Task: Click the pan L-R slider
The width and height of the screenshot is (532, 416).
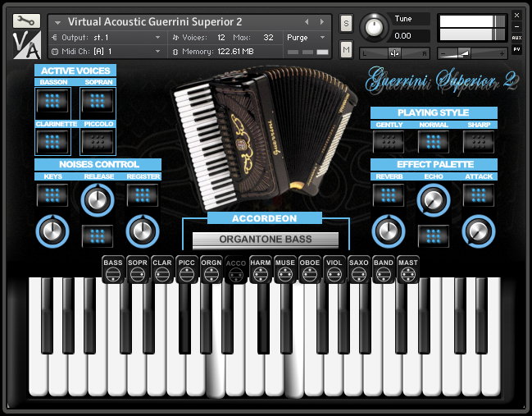Action: click(x=394, y=53)
